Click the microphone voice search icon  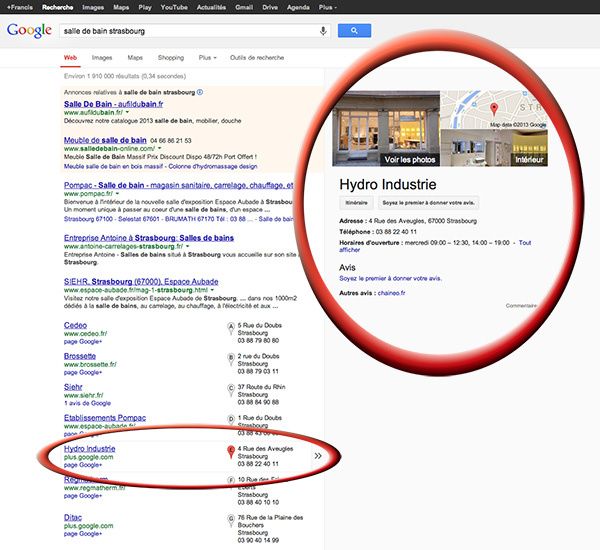point(323,31)
